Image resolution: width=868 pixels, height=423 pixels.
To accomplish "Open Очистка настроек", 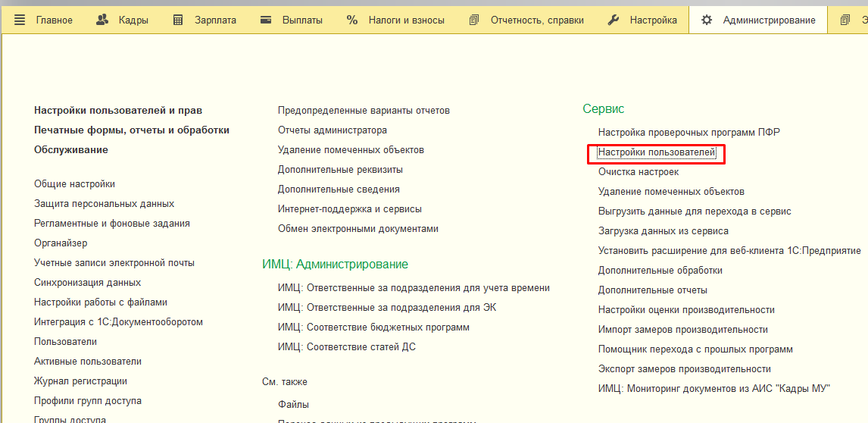I will point(639,172).
